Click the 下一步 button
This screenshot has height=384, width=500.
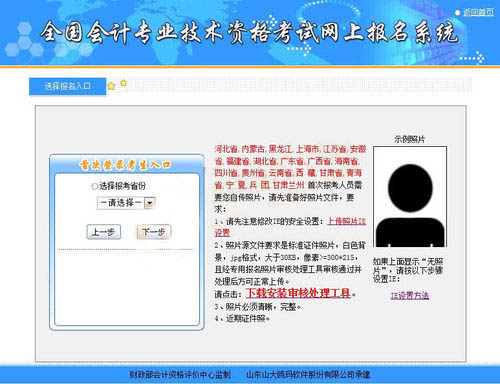click(154, 232)
